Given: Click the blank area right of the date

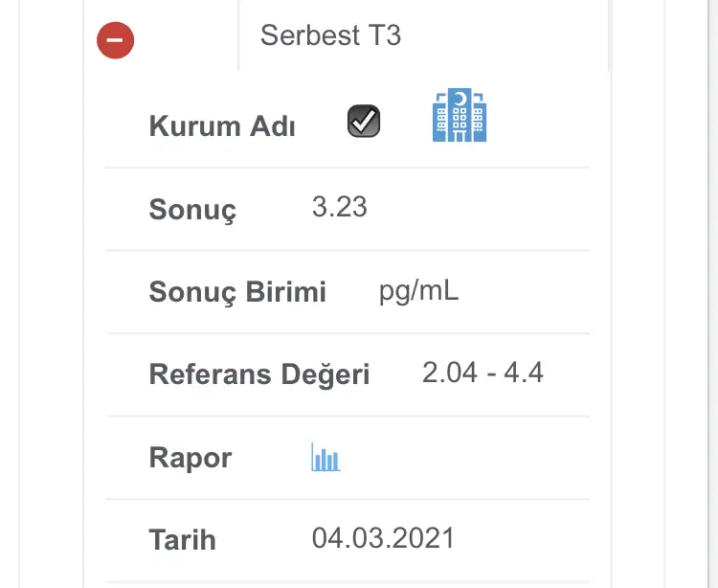Looking at the screenshot, I should tap(522, 539).
